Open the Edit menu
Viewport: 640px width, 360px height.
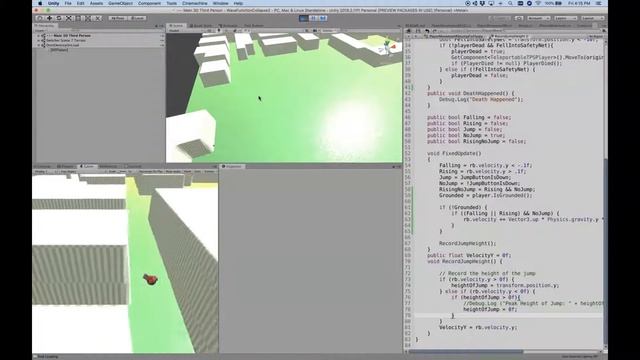[x=80, y=3]
